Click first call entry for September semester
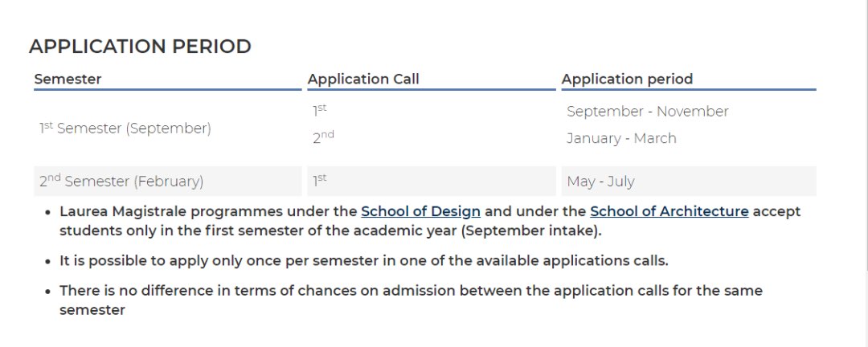The width and height of the screenshot is (868, 347). click(319, 109)
